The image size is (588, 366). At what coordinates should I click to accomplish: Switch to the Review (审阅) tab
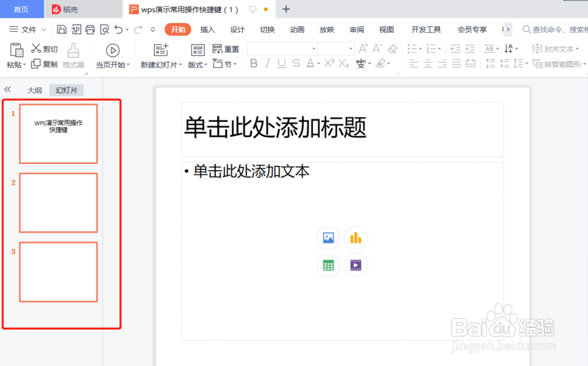click(x=357, y=30)
